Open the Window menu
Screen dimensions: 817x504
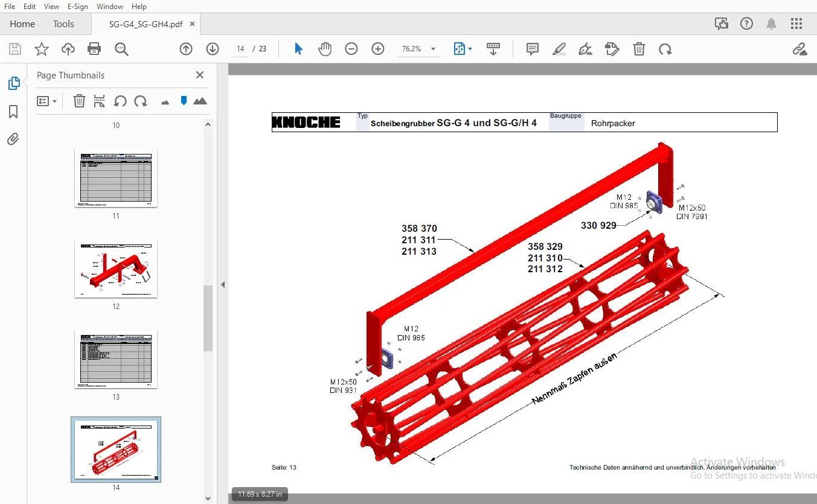pos(110,7)
